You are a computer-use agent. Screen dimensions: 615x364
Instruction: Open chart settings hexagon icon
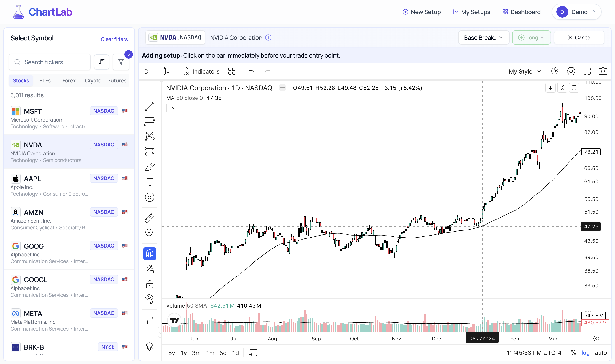coord(571,71)
